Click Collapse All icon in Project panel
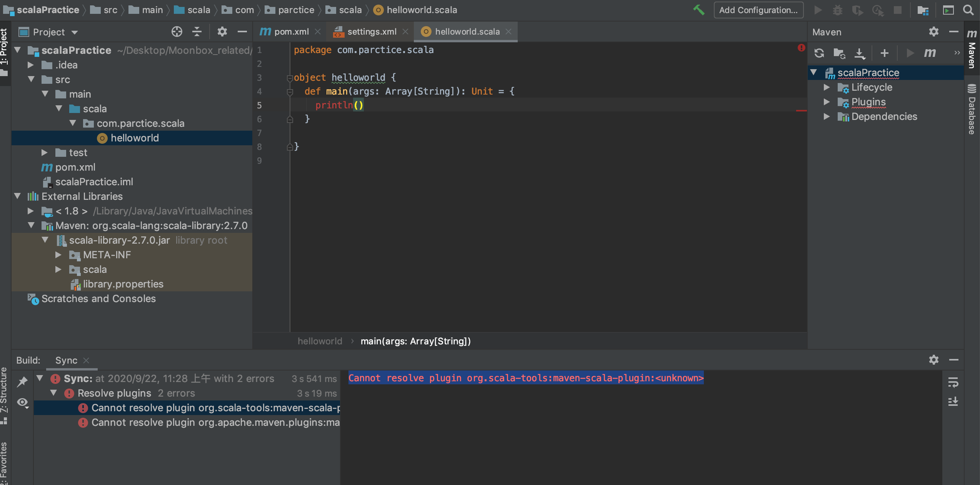The width and height of the screenshot is (980, 485). (197, 32)
